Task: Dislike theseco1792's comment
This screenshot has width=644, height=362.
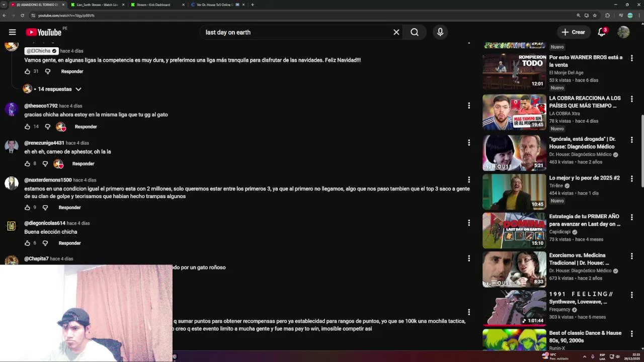Action: click(48, 127)
